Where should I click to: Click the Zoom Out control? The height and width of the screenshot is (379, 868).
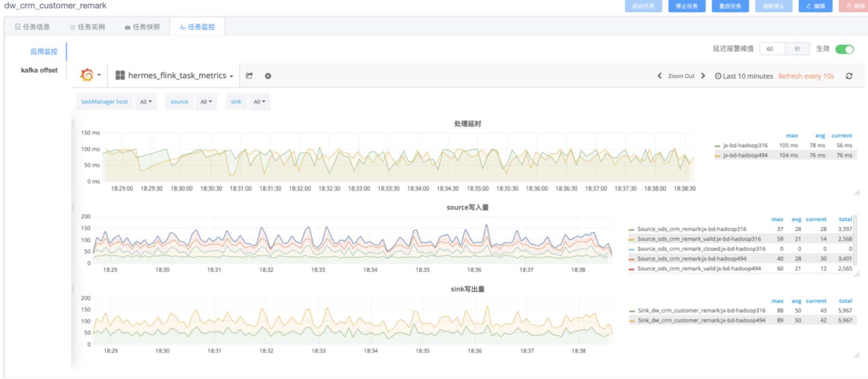pyautogui.click(x=681, y=76)
